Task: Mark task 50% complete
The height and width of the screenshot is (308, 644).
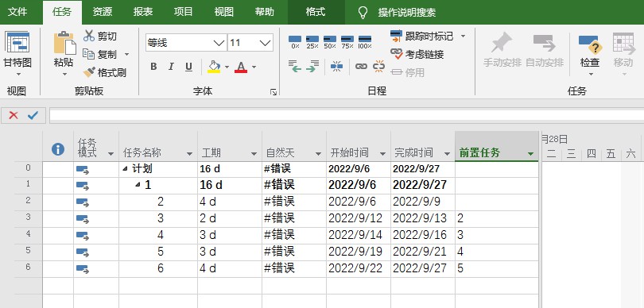Action: tap(330, 42)
